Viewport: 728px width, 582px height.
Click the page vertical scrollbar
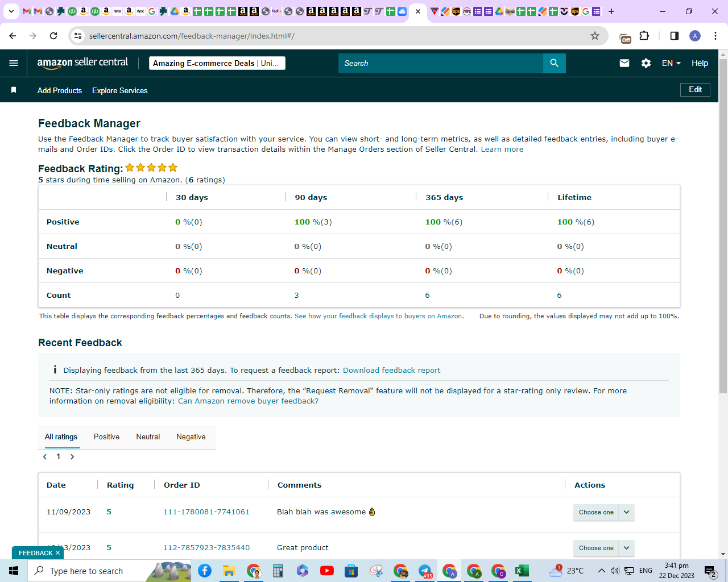[x=723, y=226]
